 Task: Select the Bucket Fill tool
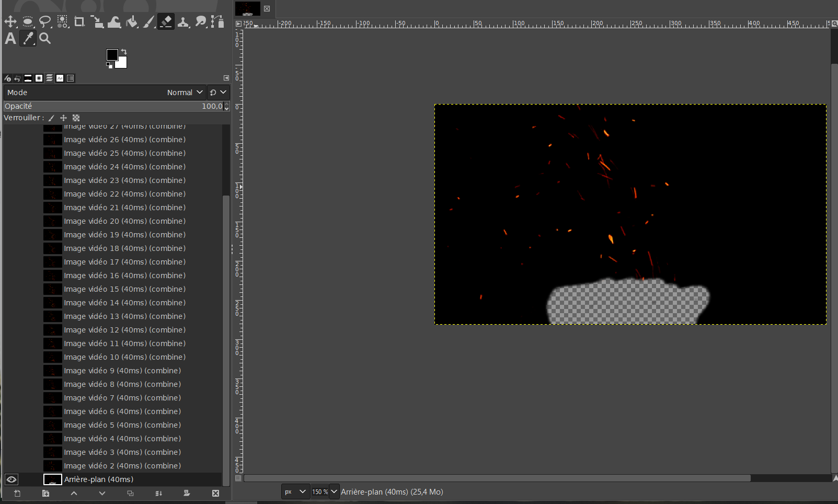(132, 21)
